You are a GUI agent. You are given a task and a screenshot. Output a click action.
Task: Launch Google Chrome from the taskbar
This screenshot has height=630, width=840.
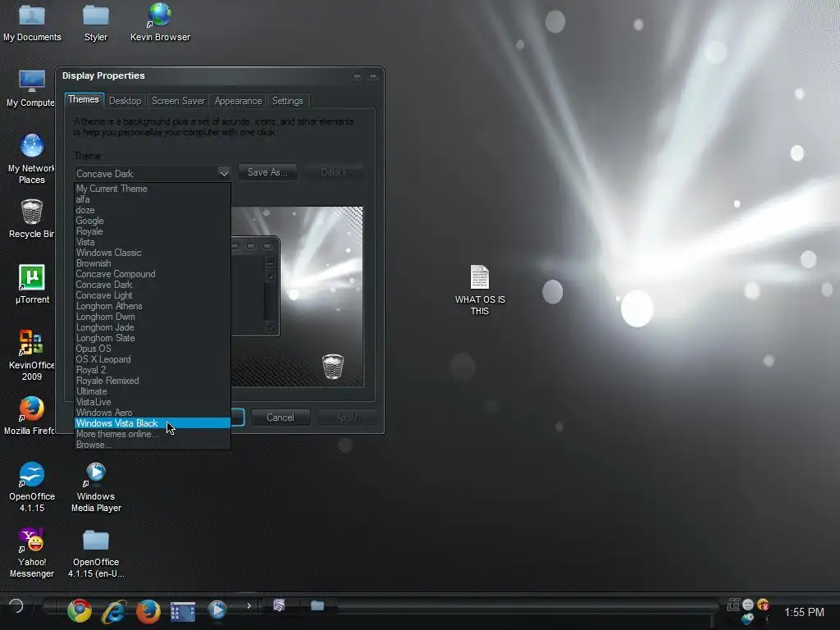(x=80, y=610)
